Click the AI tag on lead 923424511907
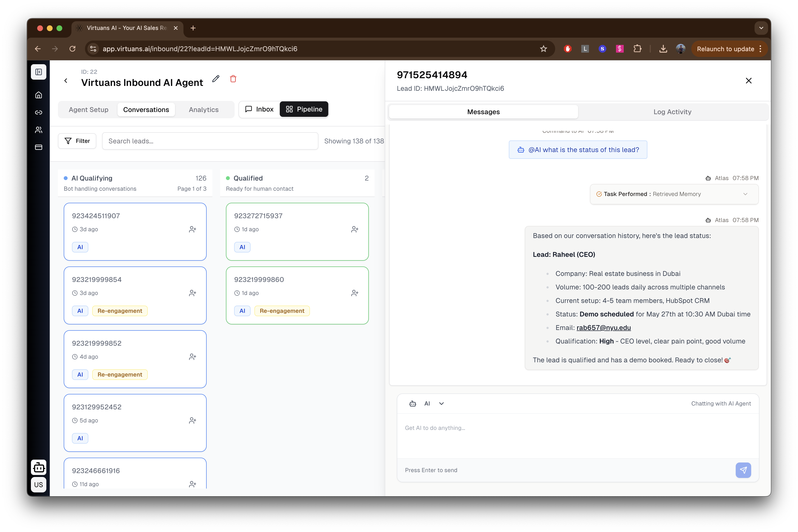798x532 pixels. pyautogui.click(x=80, y=247)
